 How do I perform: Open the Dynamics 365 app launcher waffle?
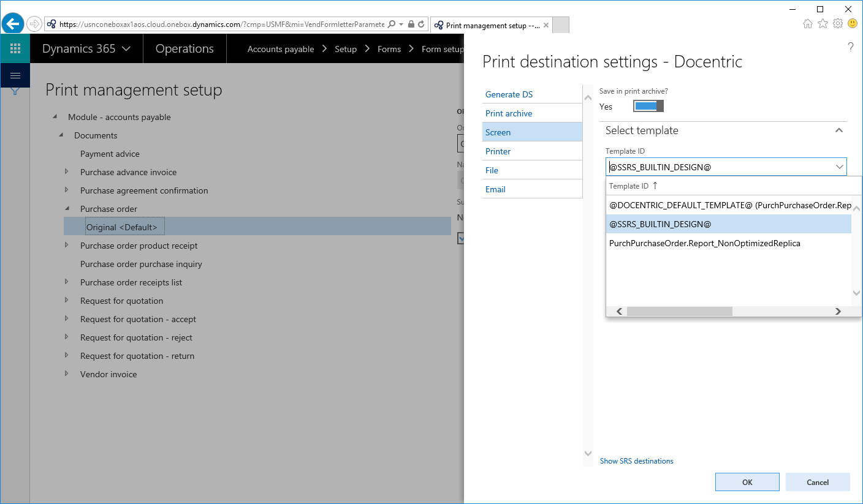tap(15, 48)
